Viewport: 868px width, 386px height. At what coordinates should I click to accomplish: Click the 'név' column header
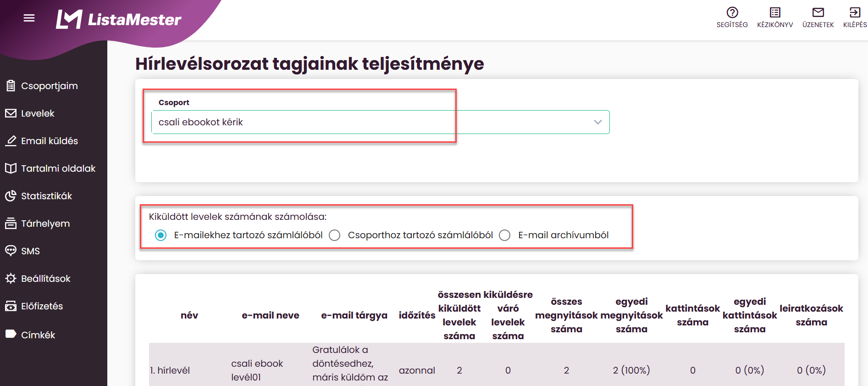pos(189,315)
